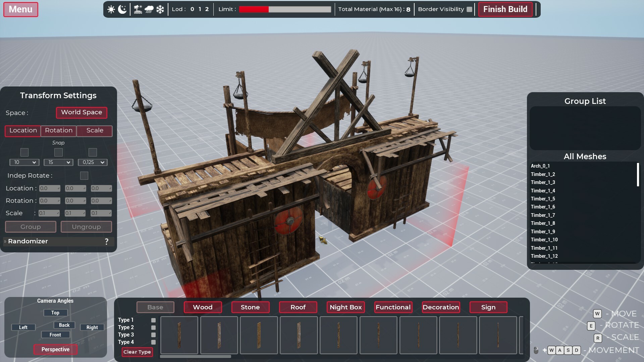
Task: Switch lighting to night moon icon
Action: (122, 9)
